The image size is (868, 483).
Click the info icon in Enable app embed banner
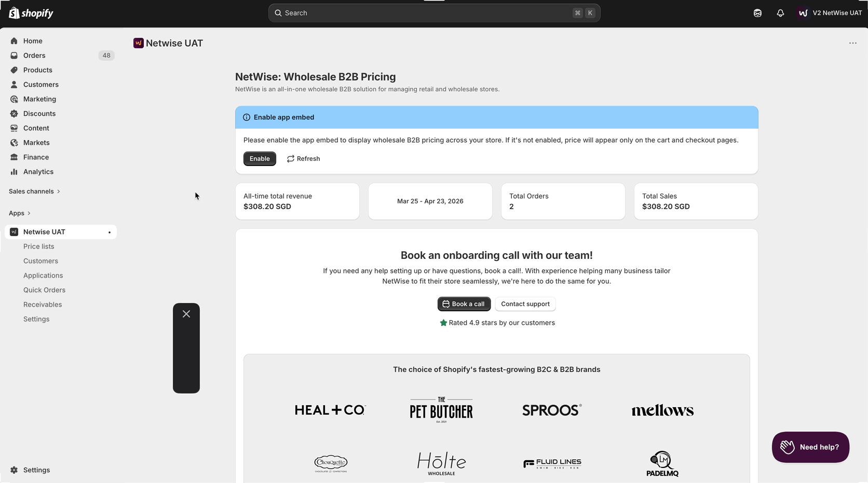(247, 117)
